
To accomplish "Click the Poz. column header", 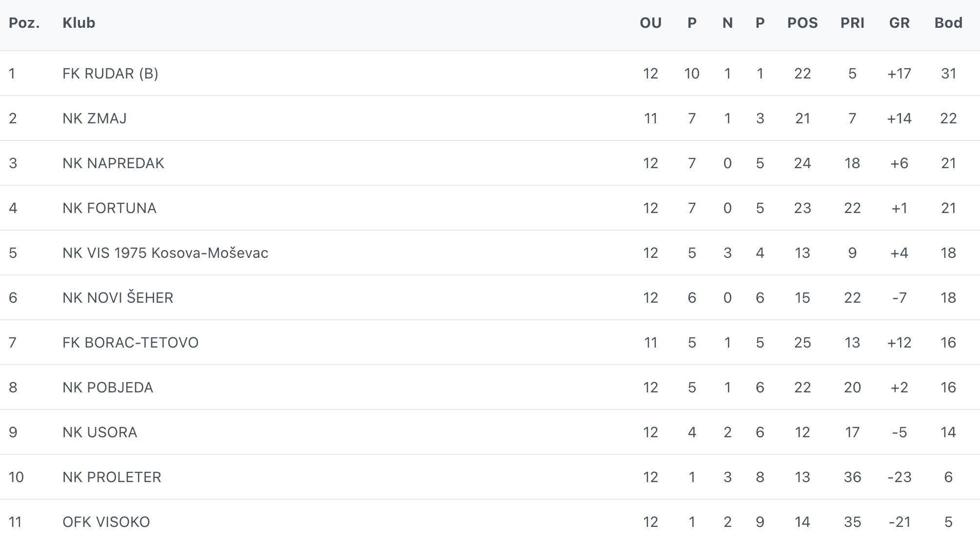I will 24,23.
